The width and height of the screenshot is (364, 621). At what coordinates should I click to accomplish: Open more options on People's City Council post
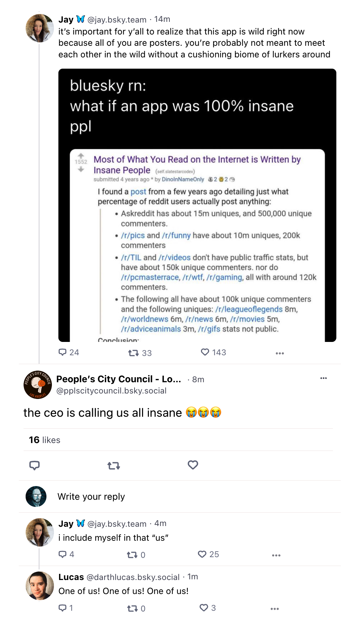pos(323,378)
